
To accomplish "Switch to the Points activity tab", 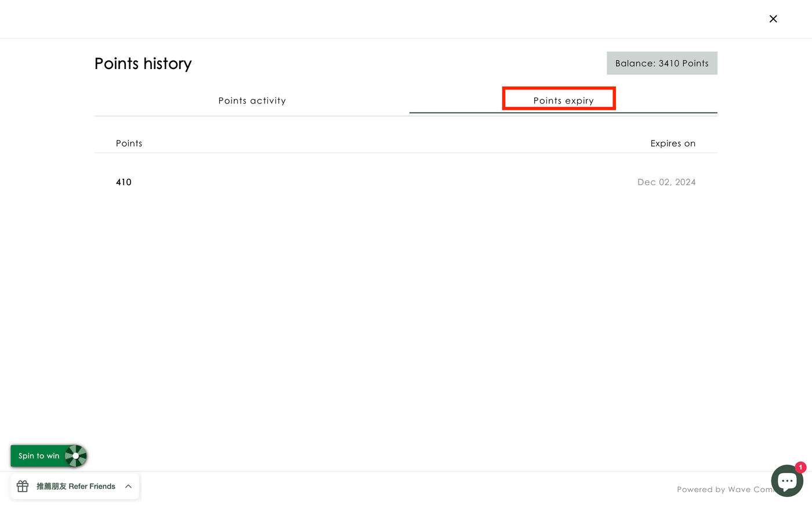I will (x=252, y=100).
